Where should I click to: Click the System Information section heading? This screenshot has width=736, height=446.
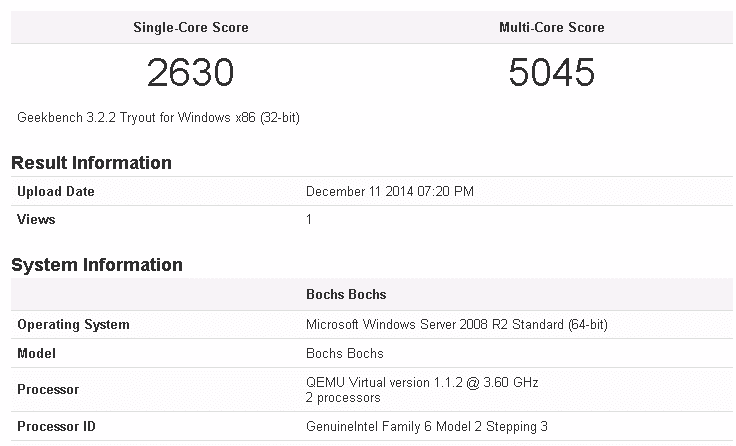pos(96,265)
